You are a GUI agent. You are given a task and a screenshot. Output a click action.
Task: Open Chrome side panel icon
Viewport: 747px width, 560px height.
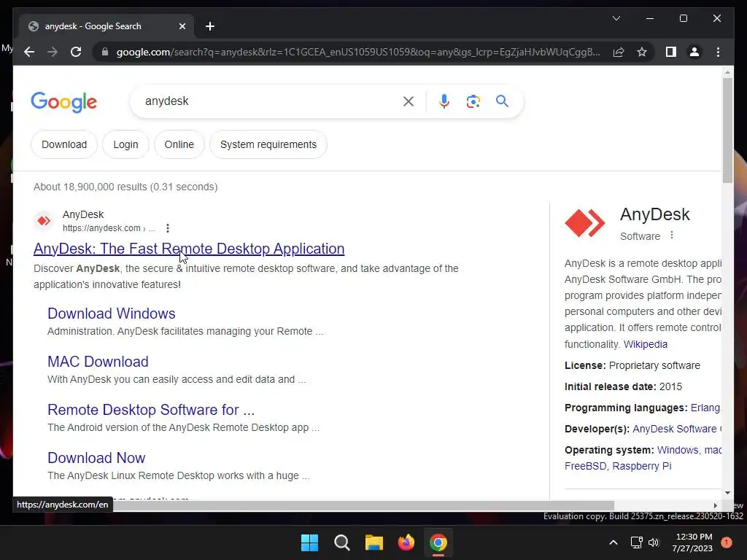[x=671, y=52]
